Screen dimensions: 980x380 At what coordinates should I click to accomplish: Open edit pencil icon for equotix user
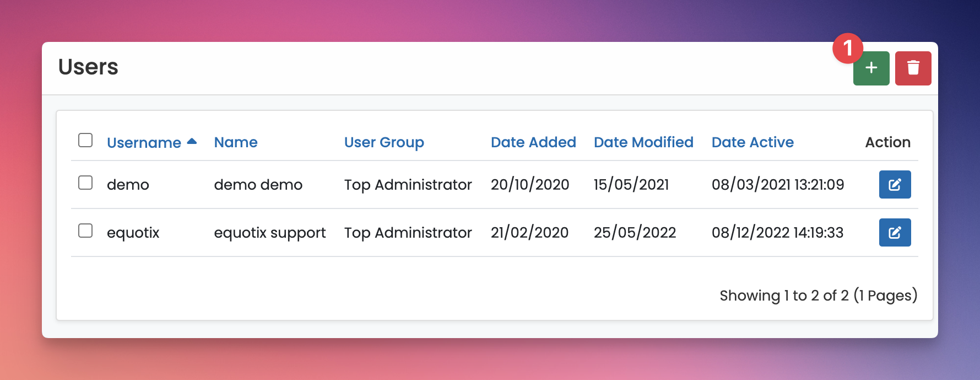pos(895,232)
